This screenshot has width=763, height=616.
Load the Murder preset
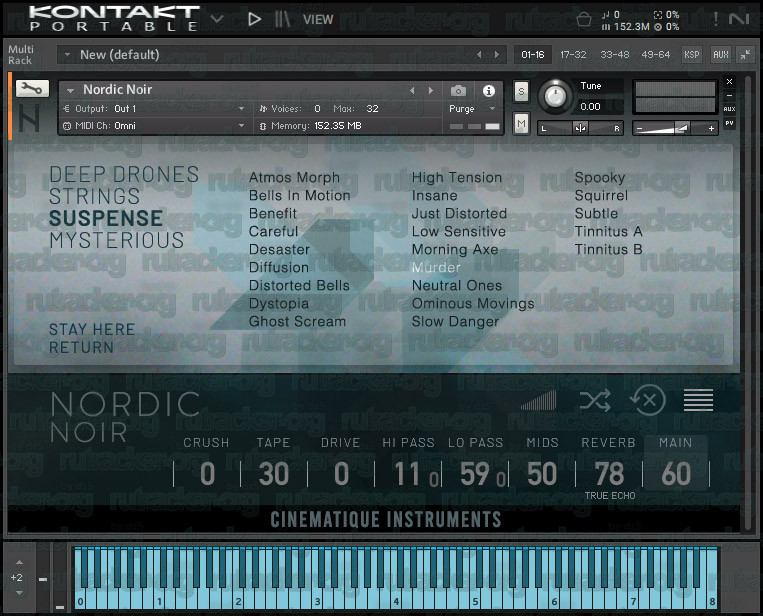pyautogui.click(x=436, y=268)
